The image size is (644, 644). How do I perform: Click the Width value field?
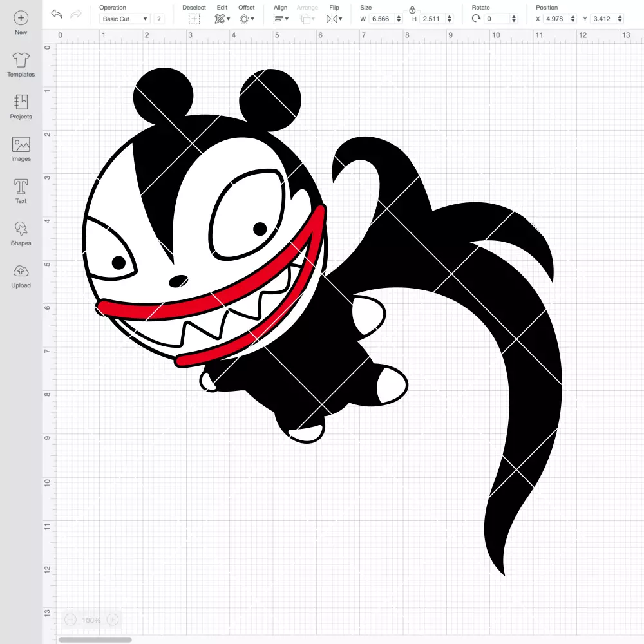(381, 19)
